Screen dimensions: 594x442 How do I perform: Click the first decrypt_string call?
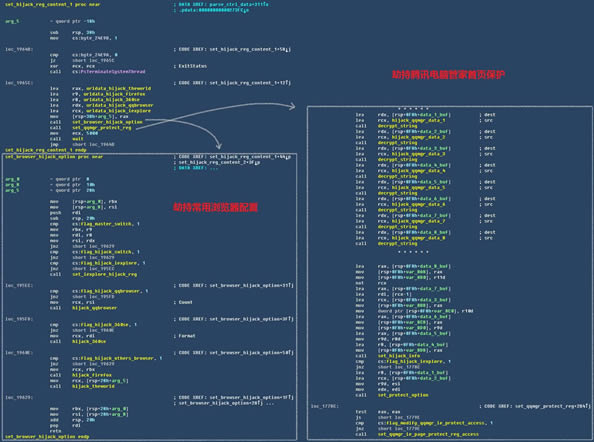coord(397,126)
